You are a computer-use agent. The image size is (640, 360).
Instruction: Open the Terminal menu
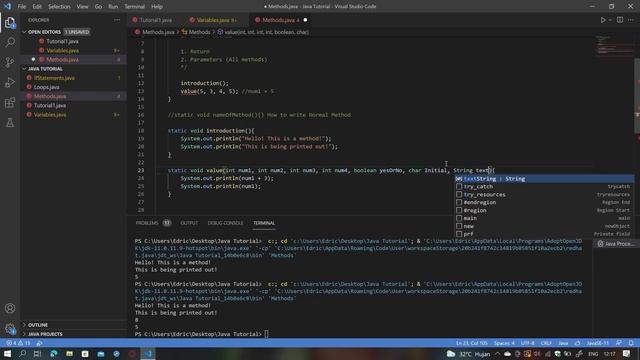pos(135,7)
